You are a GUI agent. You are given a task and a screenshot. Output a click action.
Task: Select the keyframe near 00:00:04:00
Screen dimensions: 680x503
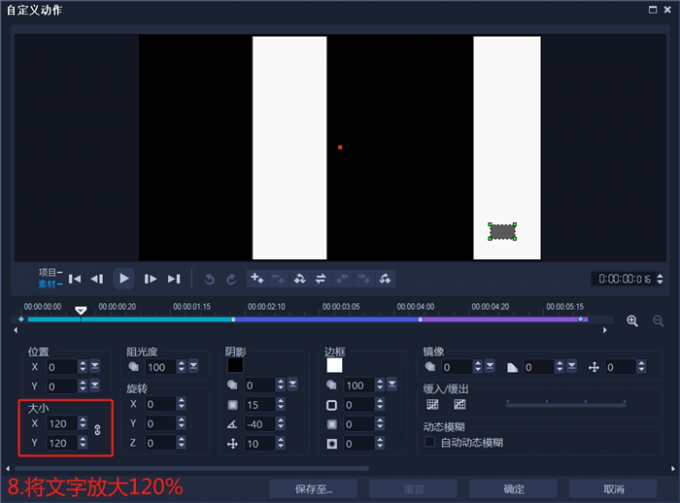coord(420,320)
